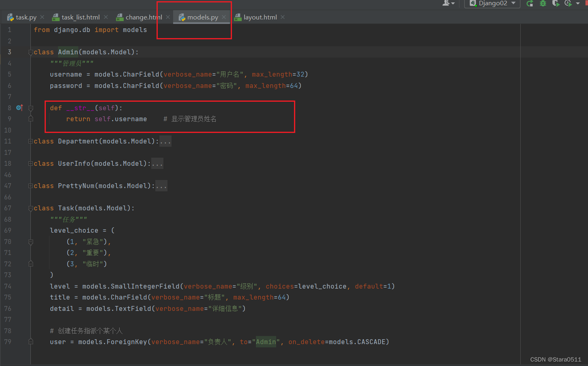The image size is (588, 366).
Task: Click the comment '# 创建任务指派个某个人'
Action: (86, 331)
